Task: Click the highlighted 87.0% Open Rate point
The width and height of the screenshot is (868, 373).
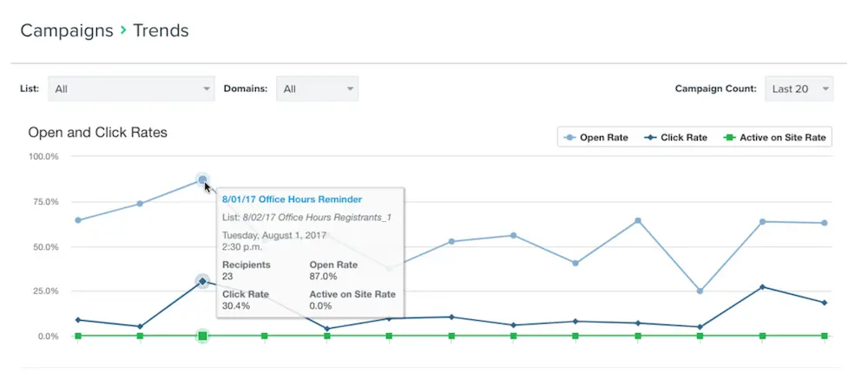Action: pyautogui.click(x=202, y=180)
